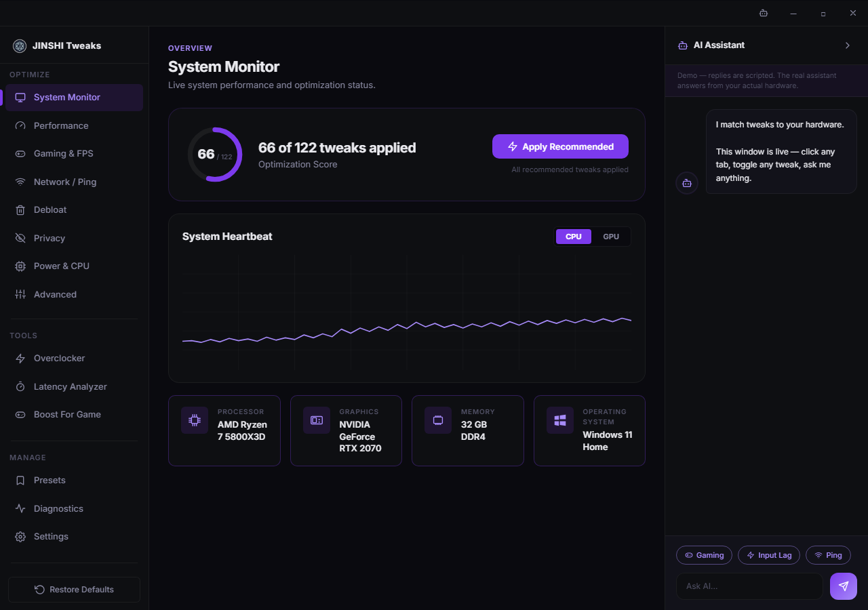This screenshot has height=610, width=868.
Task: Open the Debloat section
Action: [x=74, y=210]
